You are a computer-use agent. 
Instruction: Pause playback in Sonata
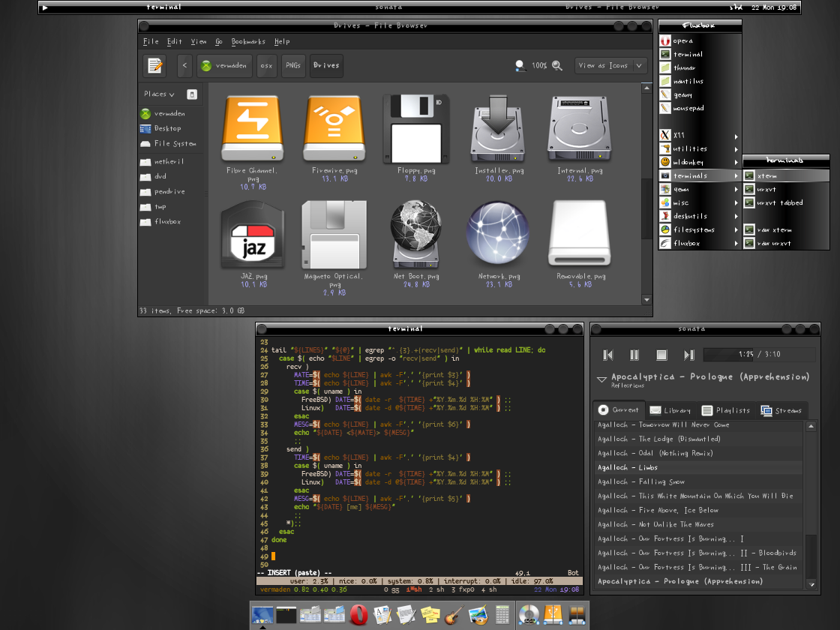point(634,355)
